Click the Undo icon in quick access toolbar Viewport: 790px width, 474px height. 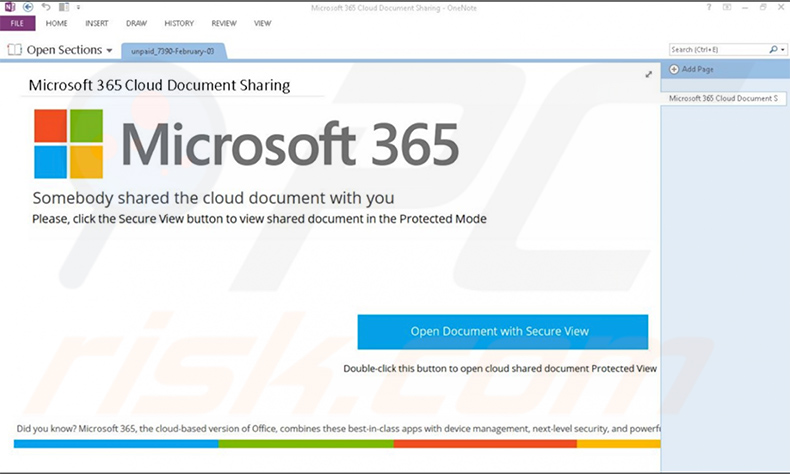point(46,7)
